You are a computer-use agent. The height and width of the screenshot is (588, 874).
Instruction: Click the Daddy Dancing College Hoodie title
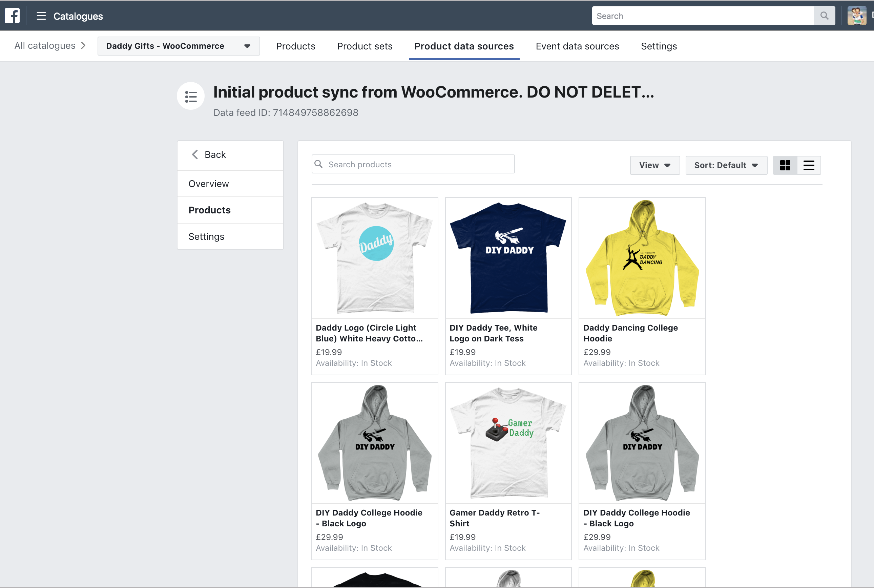[x=631, y=333]
